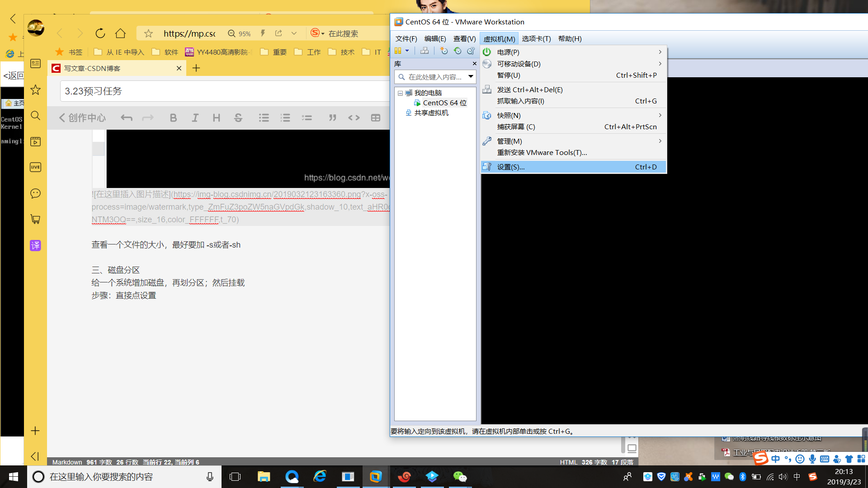
Task: Insert an unordered bullet list
Action: pos(264,118)
